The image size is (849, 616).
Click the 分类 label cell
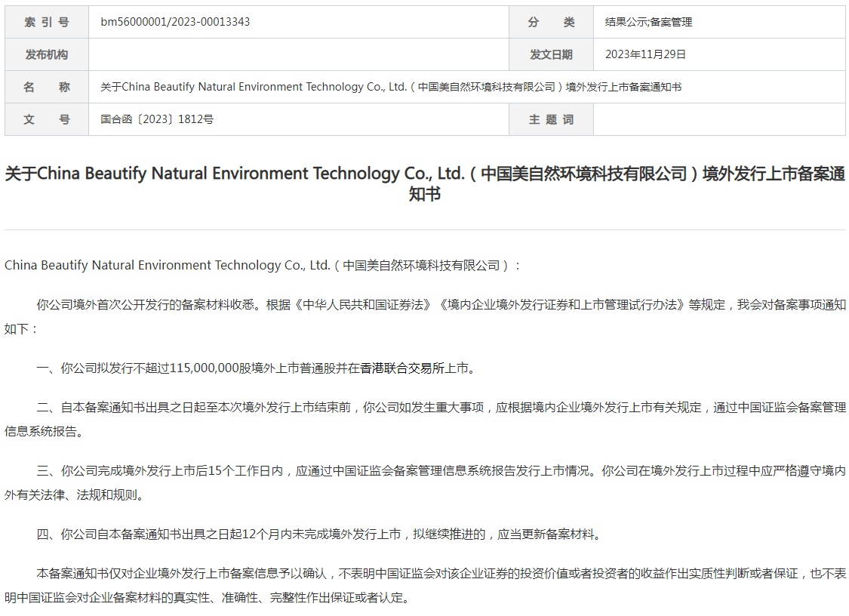click(x=551, y=22)
